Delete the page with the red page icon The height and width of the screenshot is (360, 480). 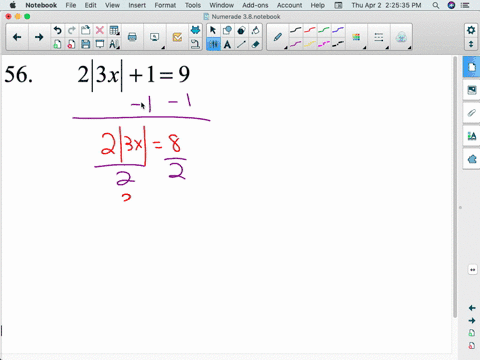point(71,44)
